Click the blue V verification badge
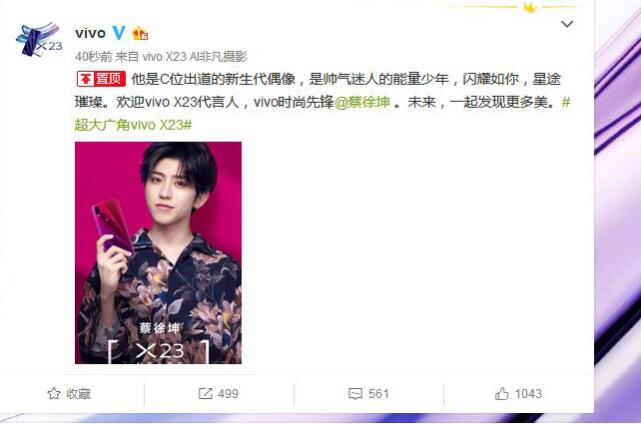 (x=119, y=33)
